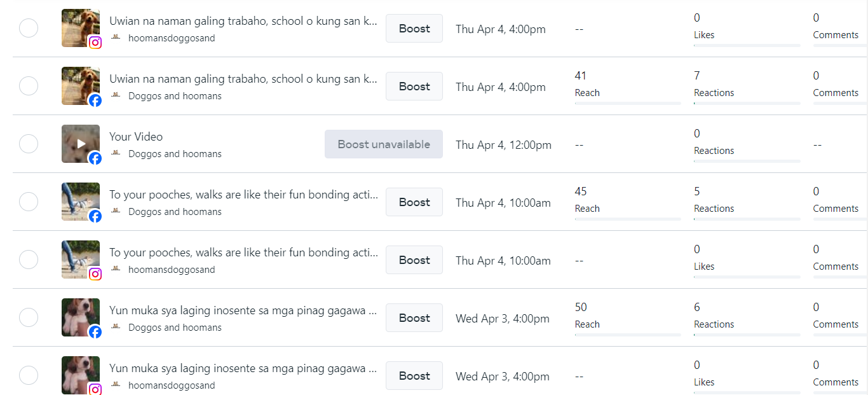Click the Facebook badge on Your Video thumbnail

95,158
